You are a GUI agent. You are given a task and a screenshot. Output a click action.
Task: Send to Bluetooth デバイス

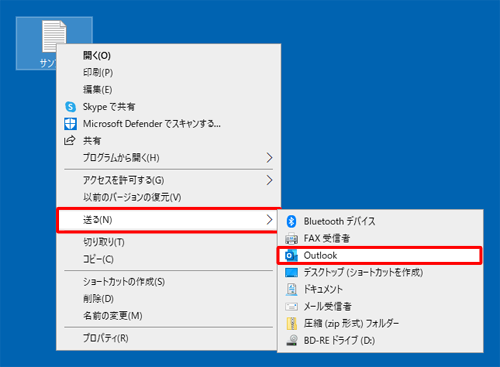[380, 221]
